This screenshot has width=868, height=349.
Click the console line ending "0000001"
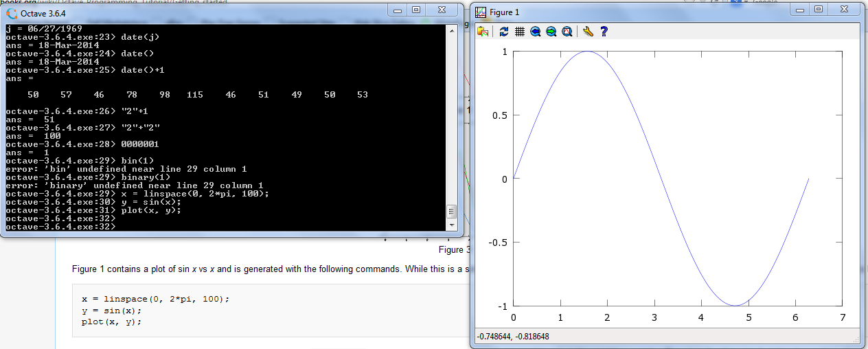(x=82, y=144)
